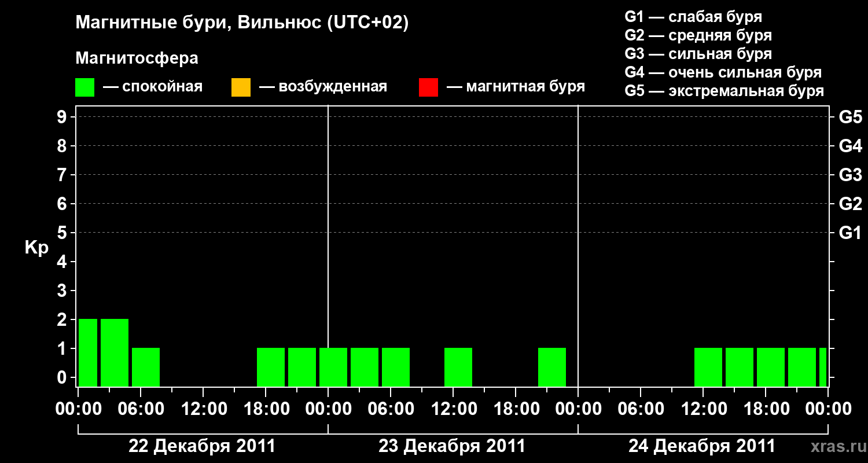Select the first narrow Kp 2 bar at 00:00, 22 December
The width and height of the screenshot is (868, 463).
pyautogui.click(x=88, y=352)
